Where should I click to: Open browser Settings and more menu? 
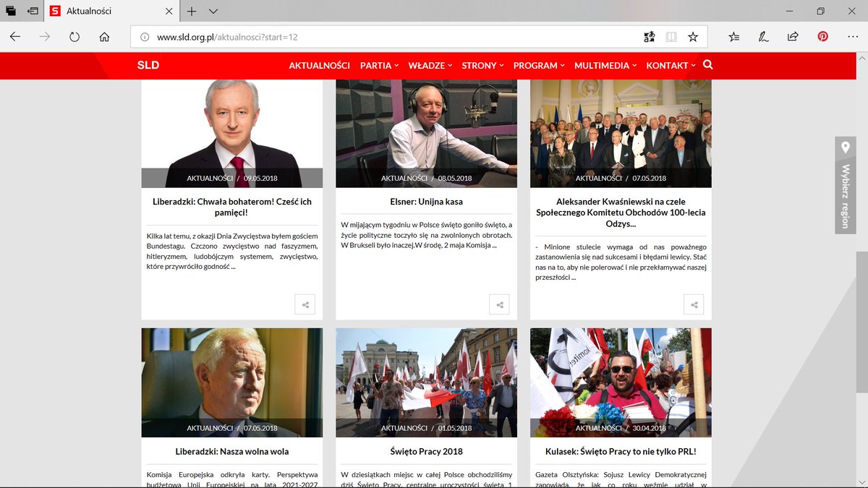(x=852, y=37)
